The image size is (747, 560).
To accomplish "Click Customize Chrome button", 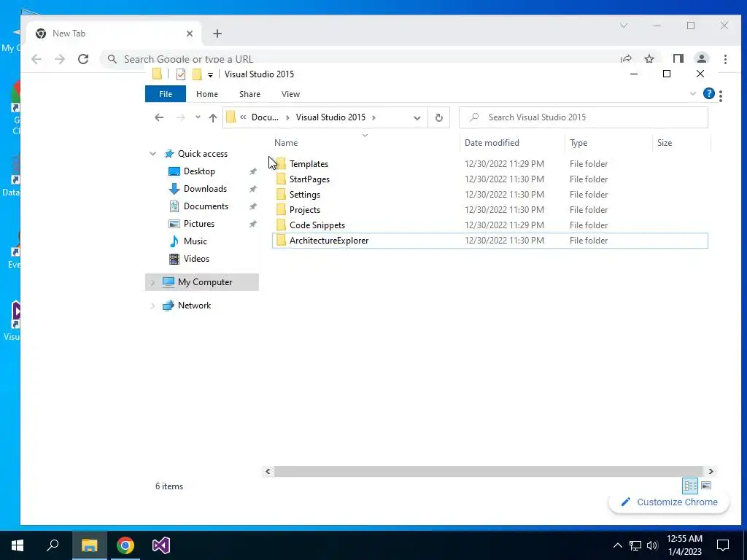I will [x=669, y=502].
